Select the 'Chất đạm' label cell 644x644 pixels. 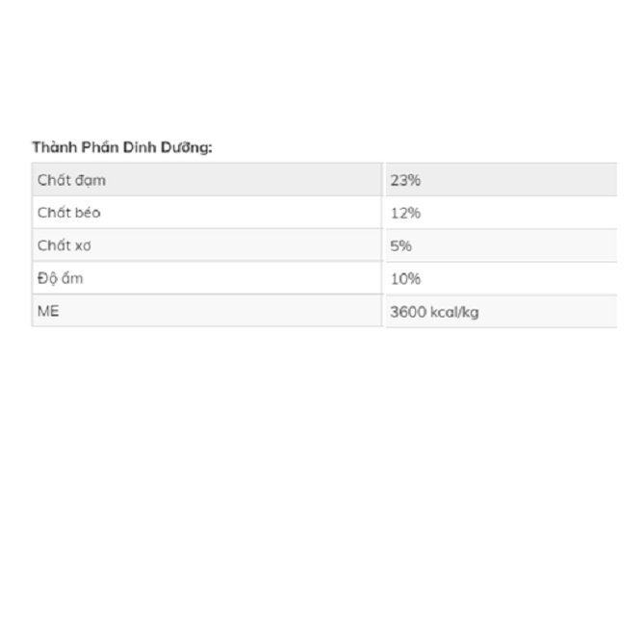(x=71, y=180)
